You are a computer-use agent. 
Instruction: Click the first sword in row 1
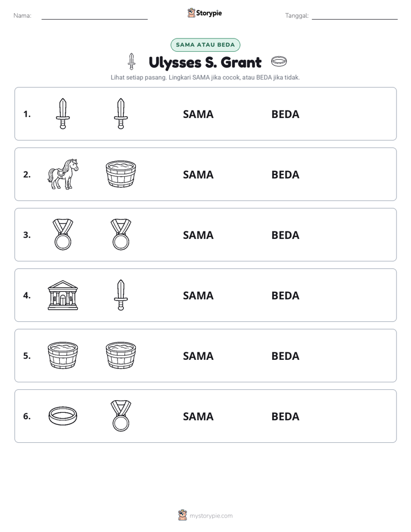click(63, 113)
